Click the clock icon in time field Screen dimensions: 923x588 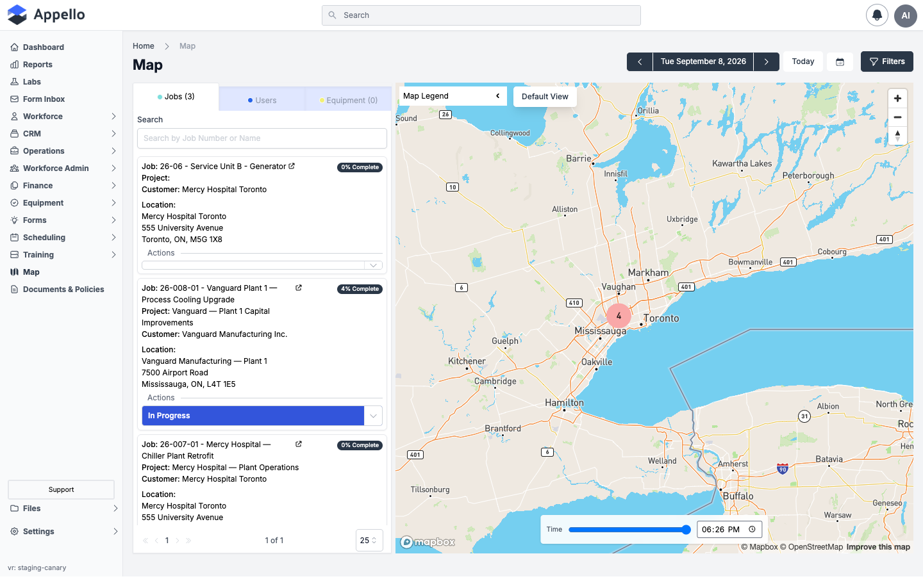(x=752, y=530)
